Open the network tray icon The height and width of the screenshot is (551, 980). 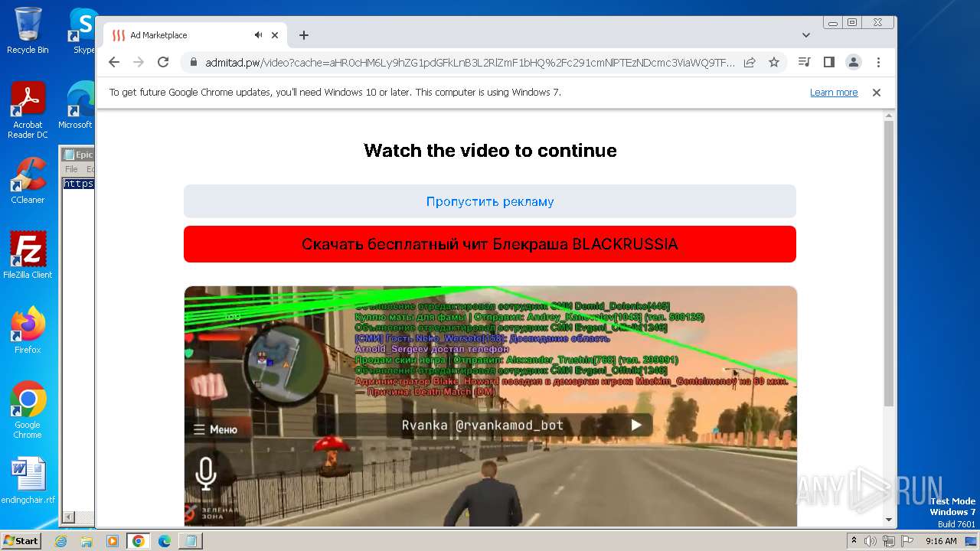(x=889, y=541)
